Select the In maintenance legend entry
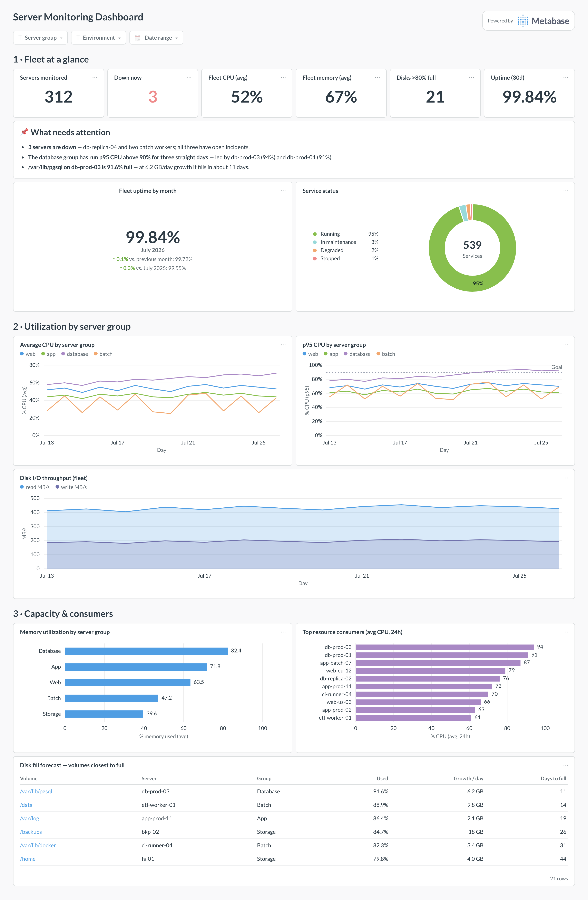This screenshot has width=588, height=900. point(345,242)
